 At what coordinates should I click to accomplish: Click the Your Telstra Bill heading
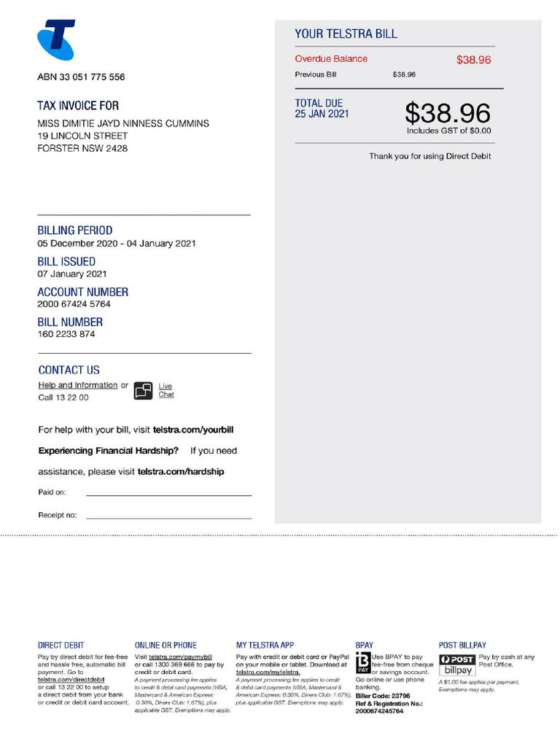(346, 34)
